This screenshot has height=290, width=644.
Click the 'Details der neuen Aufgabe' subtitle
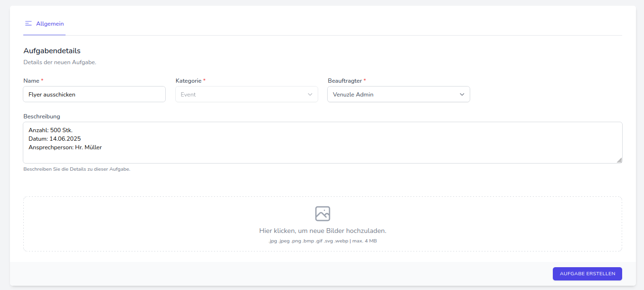click(60, 62)
